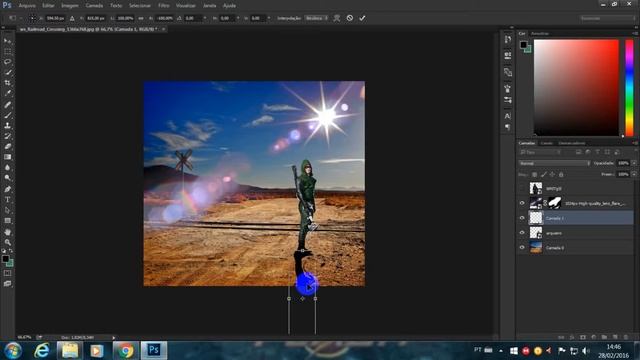Hide the Camada 1 layer

(x=522, y=218)
